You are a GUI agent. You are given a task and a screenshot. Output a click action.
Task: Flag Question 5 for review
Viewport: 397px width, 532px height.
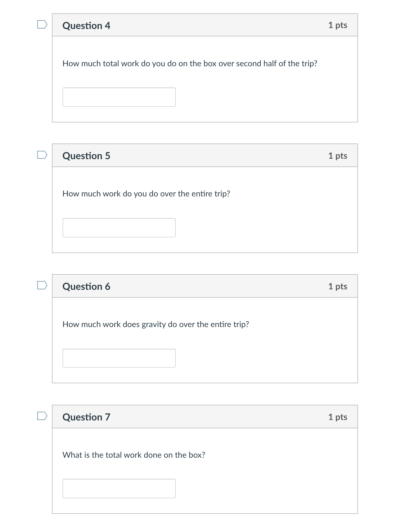[42, 155]
